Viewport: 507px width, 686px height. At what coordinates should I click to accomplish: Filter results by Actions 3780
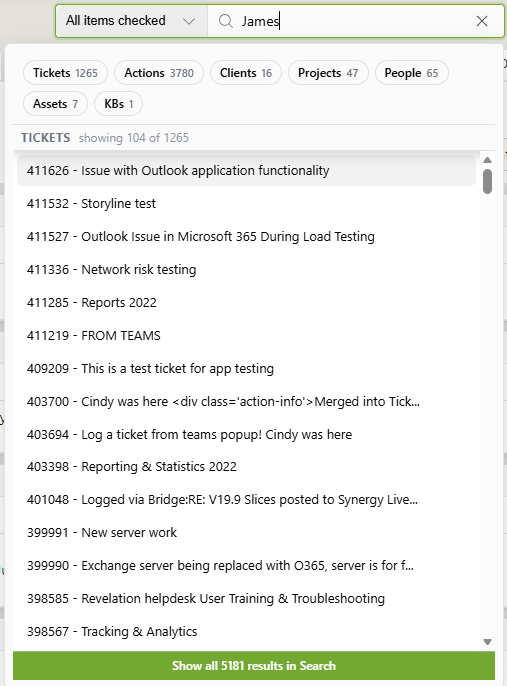[159, 73]
